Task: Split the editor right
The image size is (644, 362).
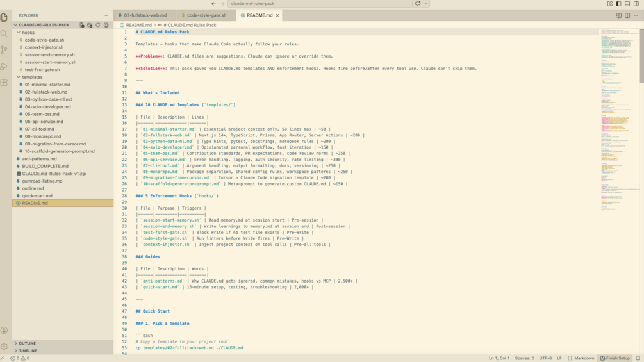Action: click(x=627, y=15)
